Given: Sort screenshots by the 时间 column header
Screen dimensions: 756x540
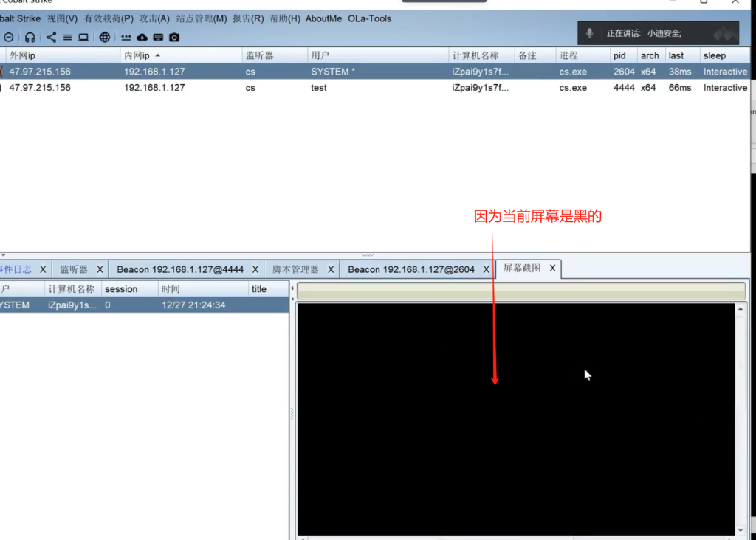Looking at the screenshot, I should tap(204, 289).
